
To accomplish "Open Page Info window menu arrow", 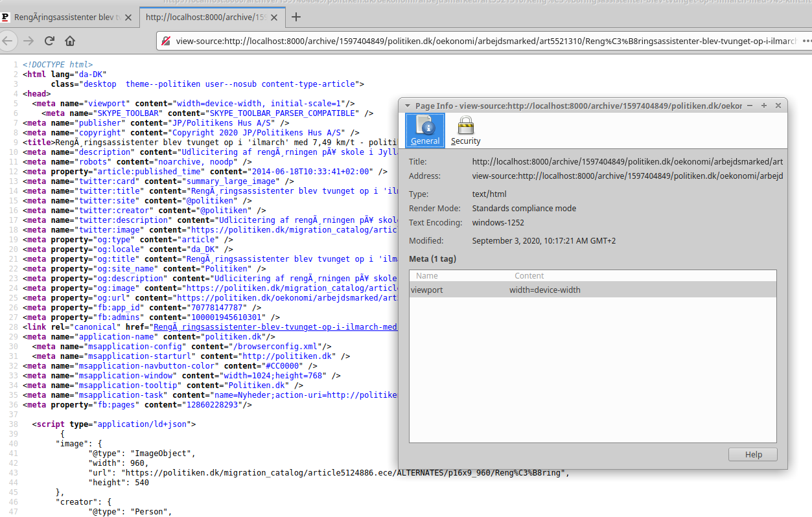I will [x=408, y=106].
